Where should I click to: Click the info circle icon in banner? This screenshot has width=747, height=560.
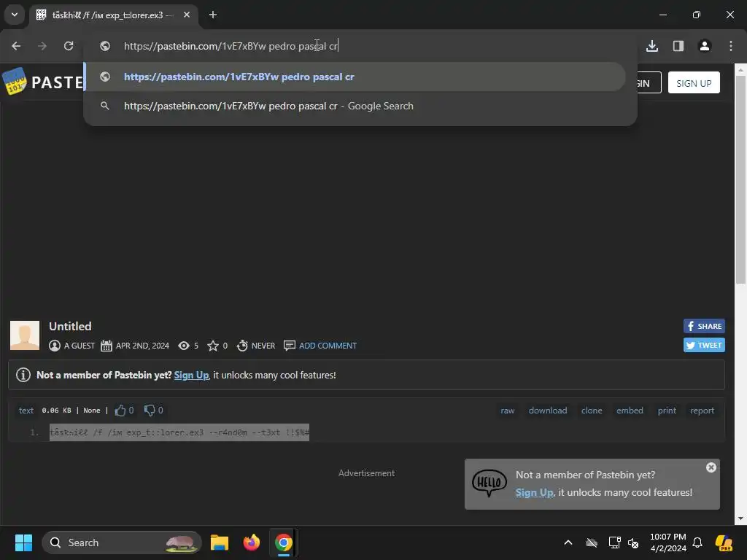(23, 376)
